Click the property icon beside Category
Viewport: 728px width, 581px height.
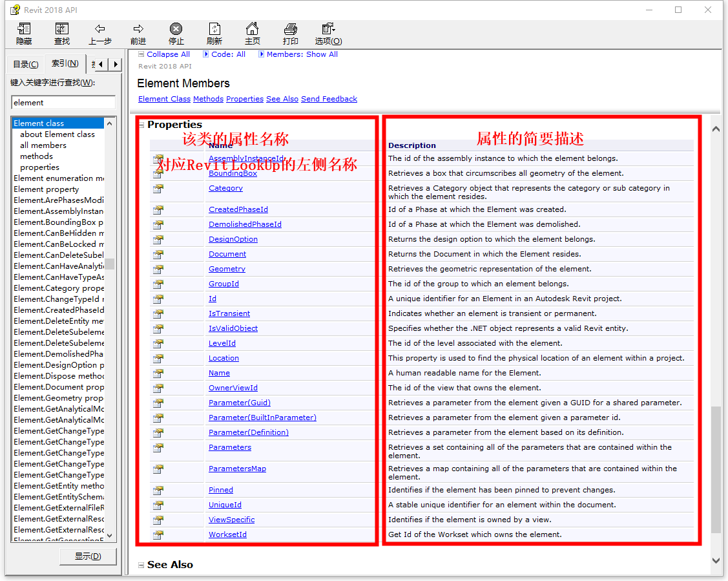[x=158, y=189]
